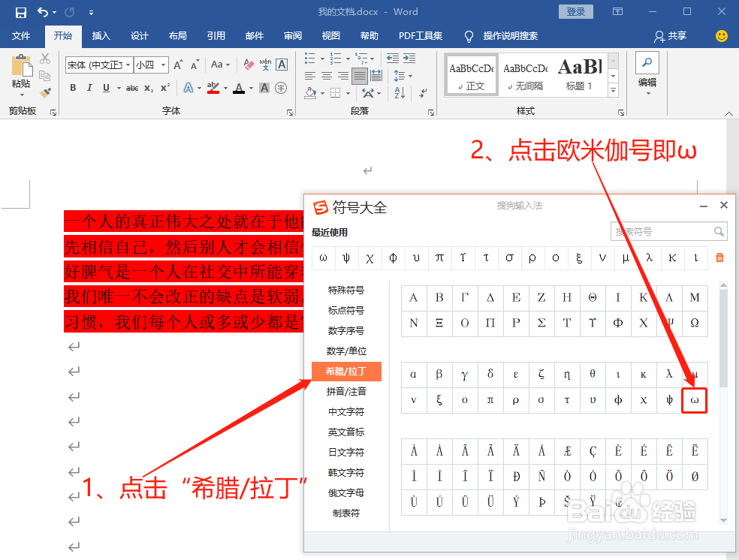The height and width of the screenshot is (560, 739).
Task: Apply the 标题 1 style
Action: pyautogui.click(x=580, y=74)
